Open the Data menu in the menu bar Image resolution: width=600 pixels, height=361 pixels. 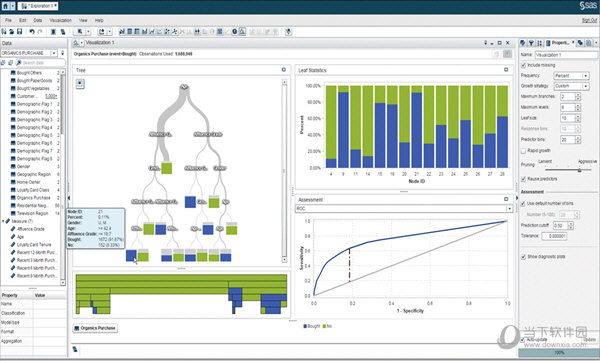(38, 20)
